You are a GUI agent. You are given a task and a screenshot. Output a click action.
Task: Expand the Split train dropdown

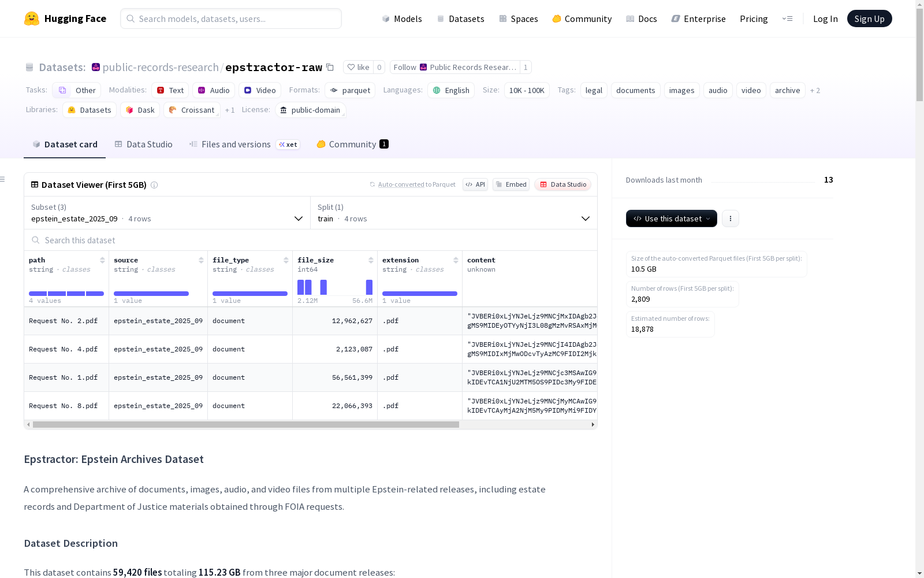(454, 213)
